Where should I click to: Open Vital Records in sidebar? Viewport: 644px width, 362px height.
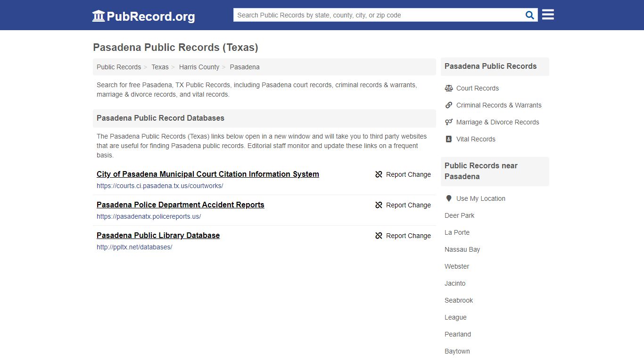click(476, 139)
